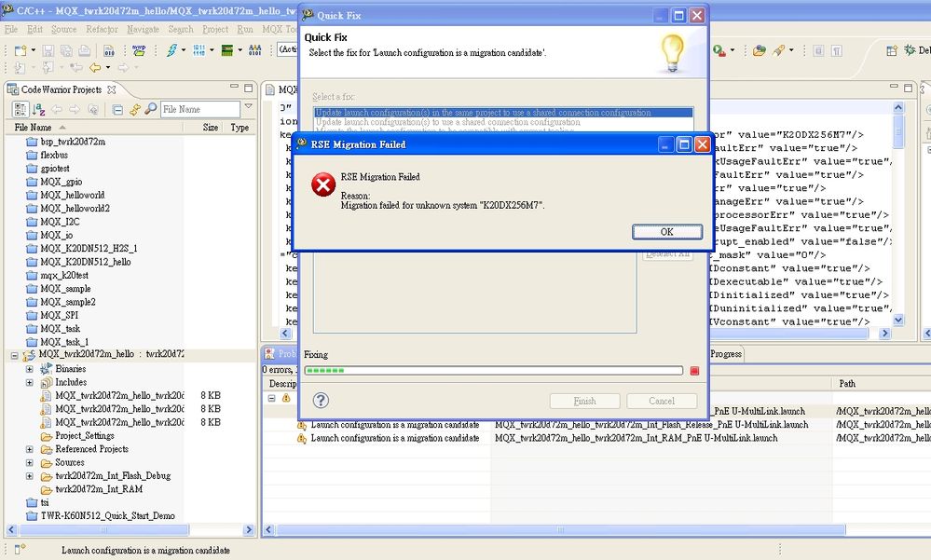Click the Save All toolbar icon
This screenshot has width=931, height=560.
[x=66, y=50]
